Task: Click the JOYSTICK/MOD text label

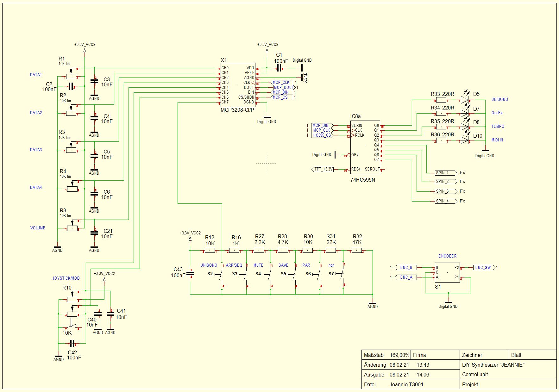Action: click(66, 278)
